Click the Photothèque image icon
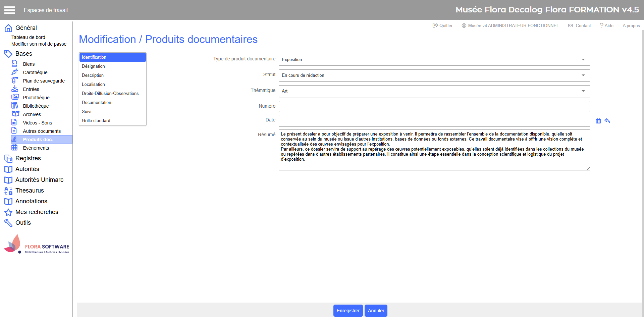 pyautogui.click(x=15, y=97)
